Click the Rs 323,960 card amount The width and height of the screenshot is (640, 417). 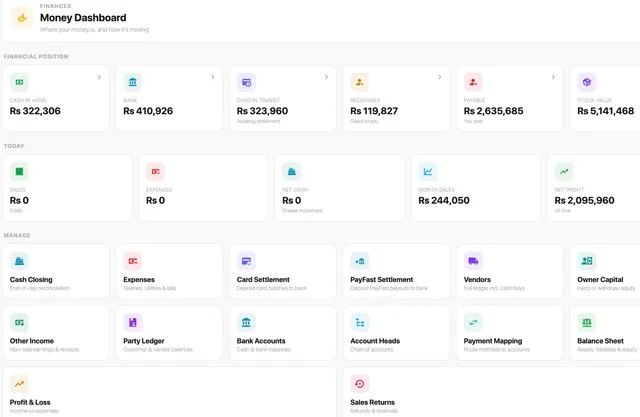click(262, 111)
